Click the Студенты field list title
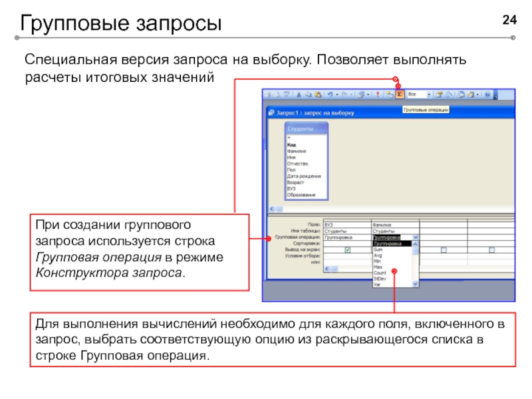 307,128
